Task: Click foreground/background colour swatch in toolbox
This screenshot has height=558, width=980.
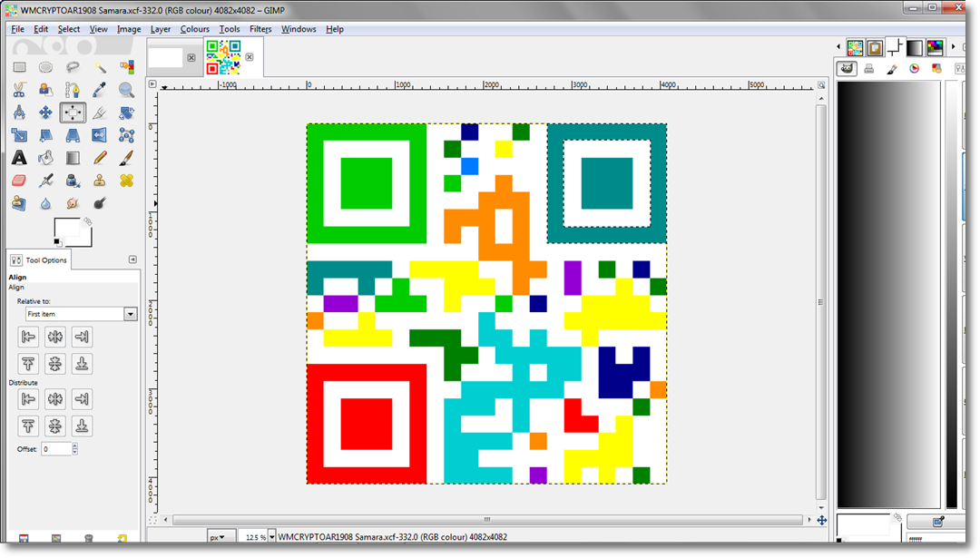Action: point(73,232)
